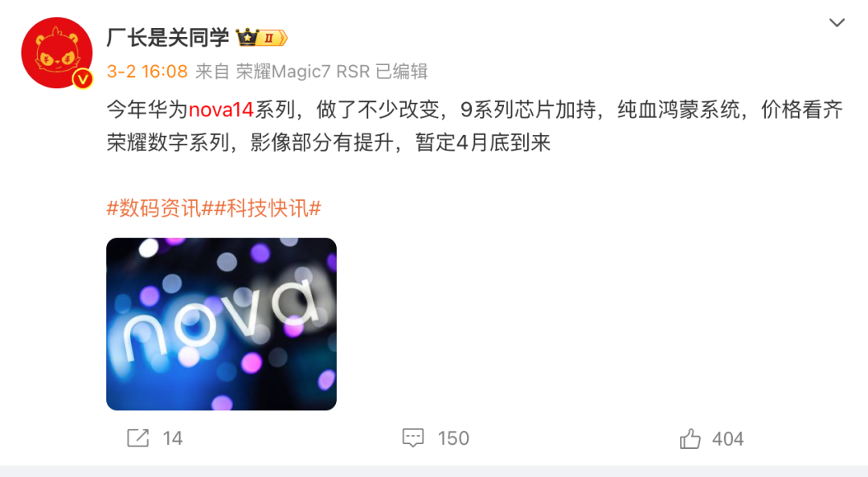Viewport: 868px width, 477px height.
Task: Click the comment count 150
Action: click(453, 438)
